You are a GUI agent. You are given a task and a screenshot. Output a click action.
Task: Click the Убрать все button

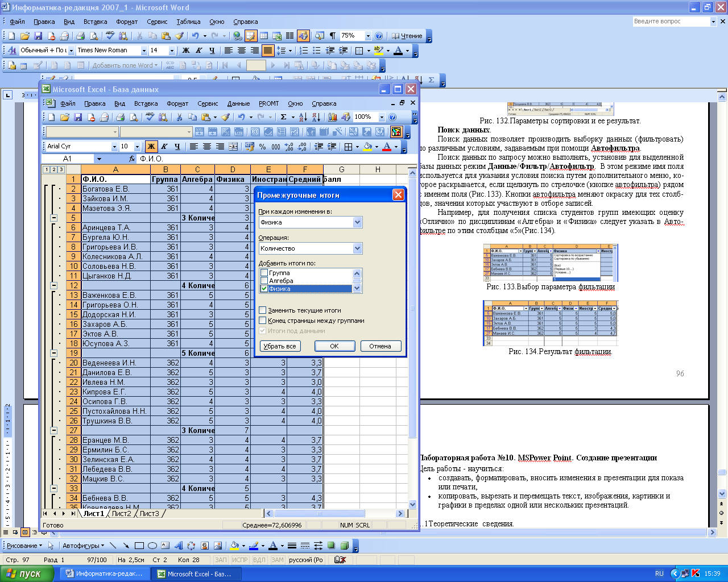pos(280,346)
